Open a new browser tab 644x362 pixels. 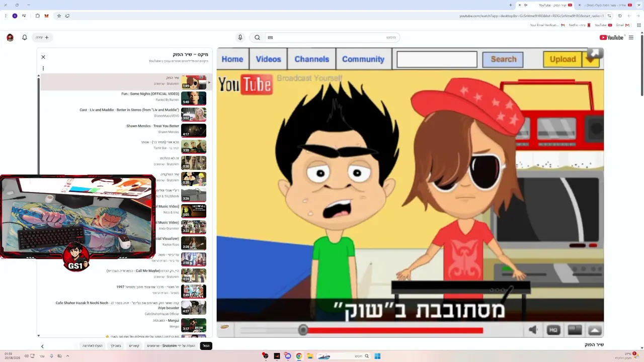[x=510, y=5]
